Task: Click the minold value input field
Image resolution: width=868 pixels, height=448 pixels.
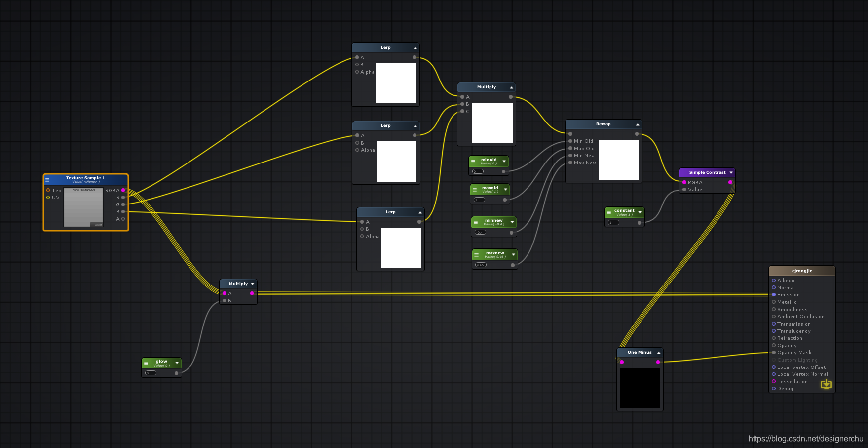Action: click(478, 171)
